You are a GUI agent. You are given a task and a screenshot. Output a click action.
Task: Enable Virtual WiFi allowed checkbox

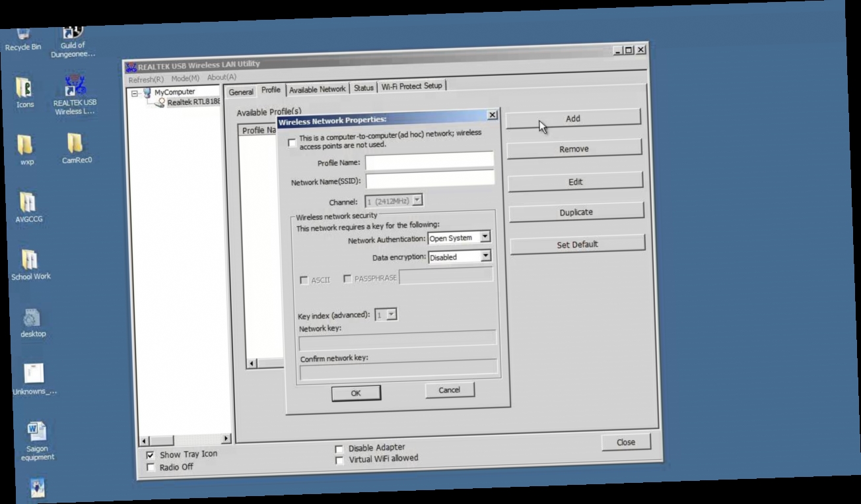coord(339,460)
